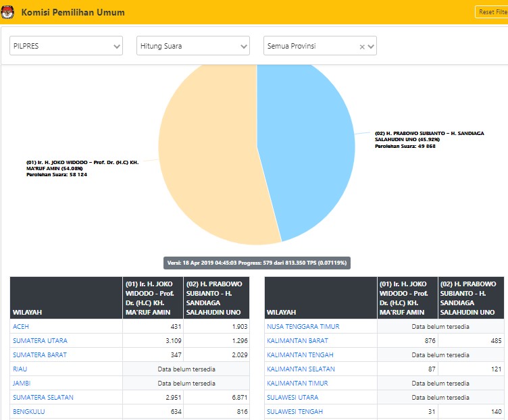Open the Hitung Suara dropdown
Image resolution: width=508 pixels, height=420 pixels.
(193, 46)
